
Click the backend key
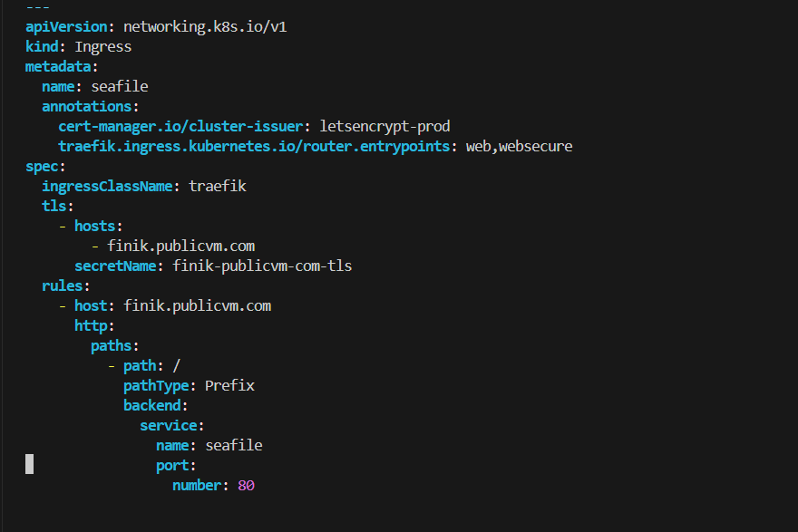(152, 405)
